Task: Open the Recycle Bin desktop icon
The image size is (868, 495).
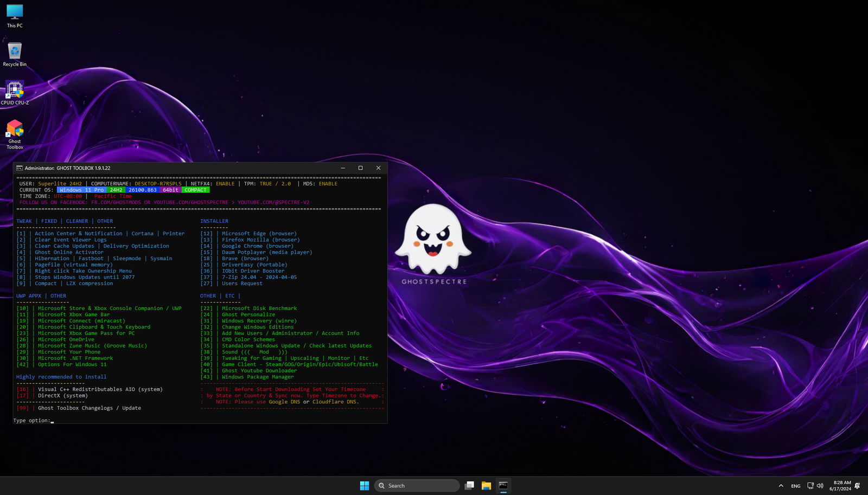Action: point(15,55)
